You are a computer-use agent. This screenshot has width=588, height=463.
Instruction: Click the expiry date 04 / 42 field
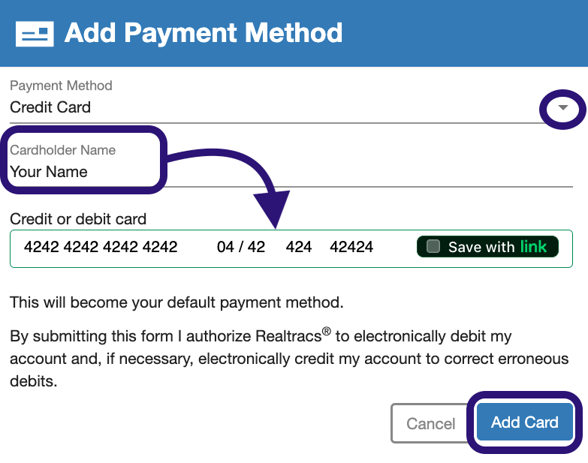[241, 247]
